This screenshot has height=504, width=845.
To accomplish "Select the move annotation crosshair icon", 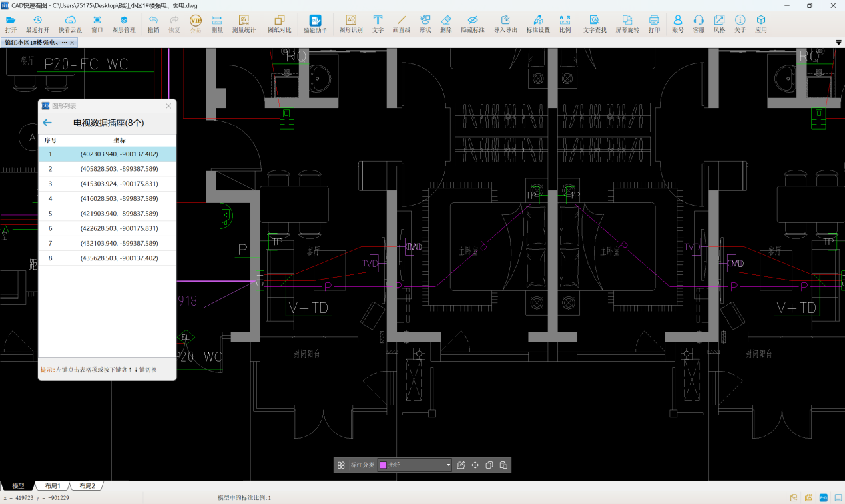I will tap(475, 465).
